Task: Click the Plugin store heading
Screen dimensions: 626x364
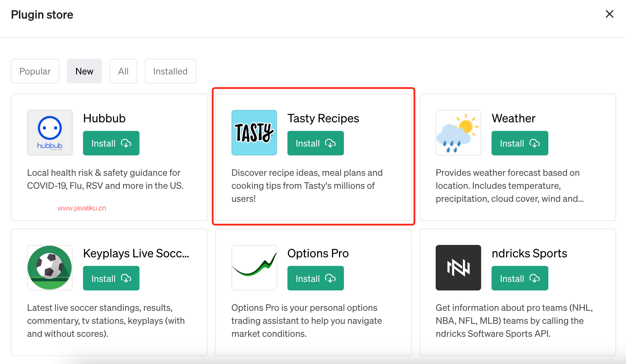Action: 42,15
